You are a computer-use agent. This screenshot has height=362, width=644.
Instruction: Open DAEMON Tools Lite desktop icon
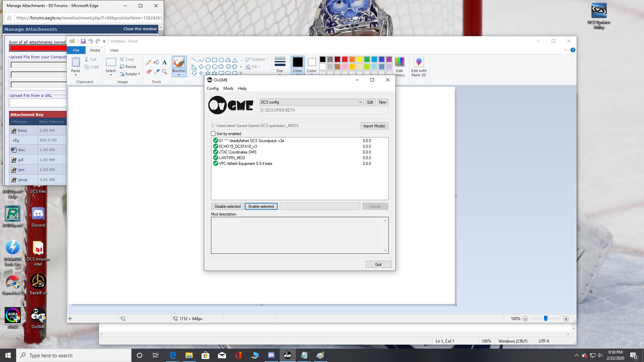tap(13, 253)
